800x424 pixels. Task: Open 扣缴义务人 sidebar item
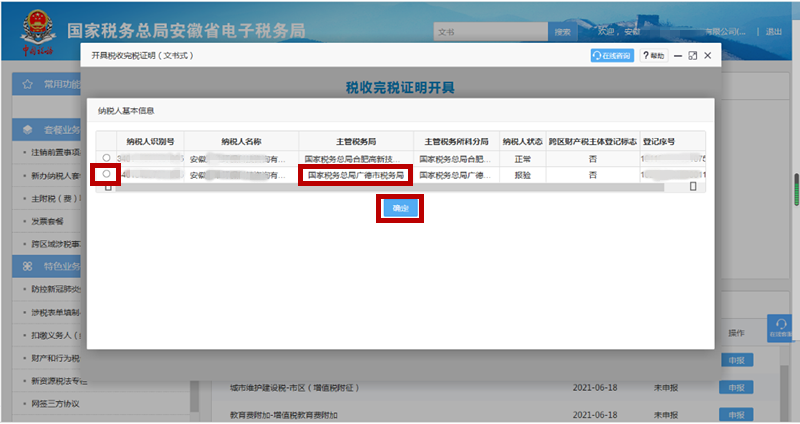coord(55,335)
